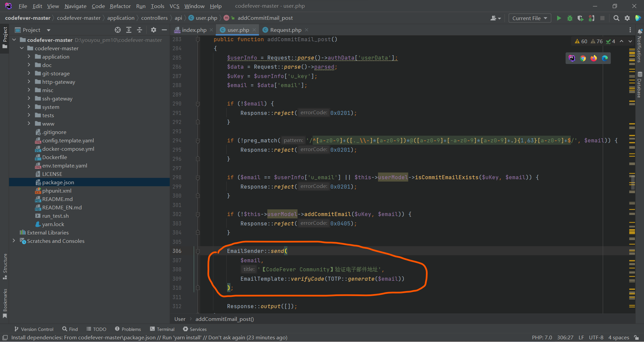The width and height of the screenshot is (644, 342).
Task: Open the Terminal tool window
Action: click(x=162, y=329)
